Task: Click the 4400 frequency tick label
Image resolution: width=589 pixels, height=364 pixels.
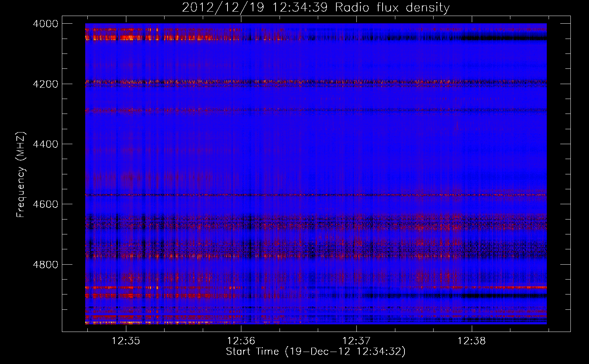Action: 46,144
